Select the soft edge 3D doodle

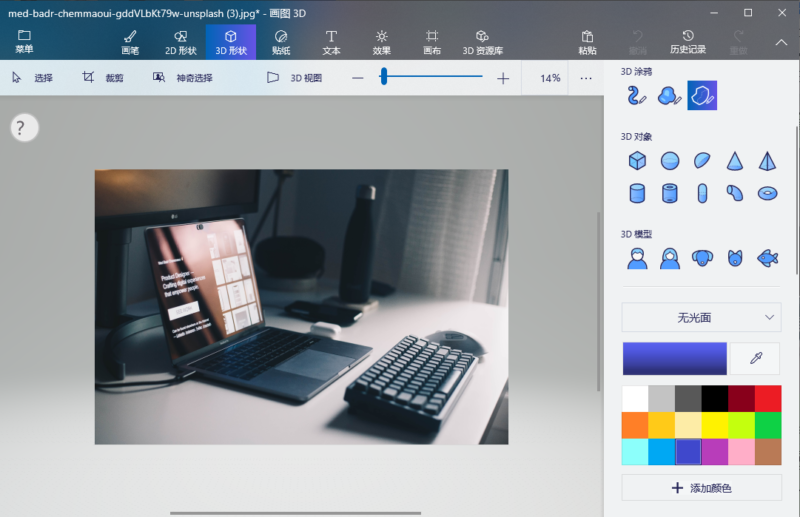(669, 95)
